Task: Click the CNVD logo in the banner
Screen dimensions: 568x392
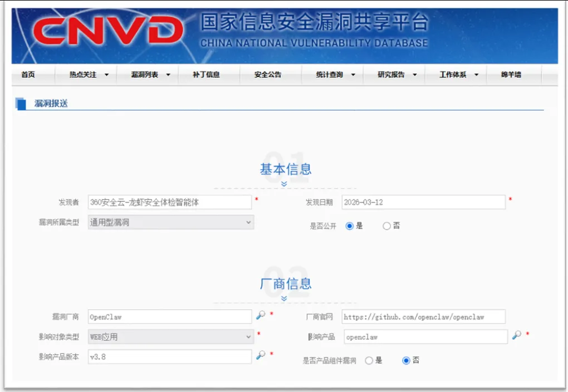Action: [108, 31]
